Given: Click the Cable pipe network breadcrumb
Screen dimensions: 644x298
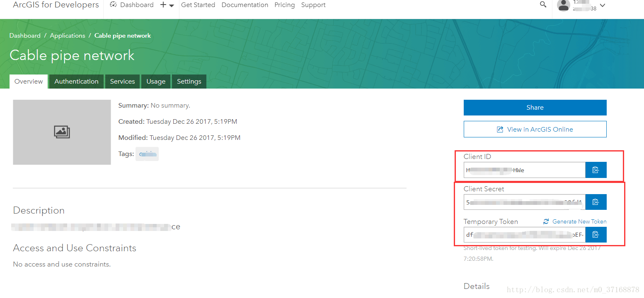Looking at the screenshot, I should (x=123, y=36).
